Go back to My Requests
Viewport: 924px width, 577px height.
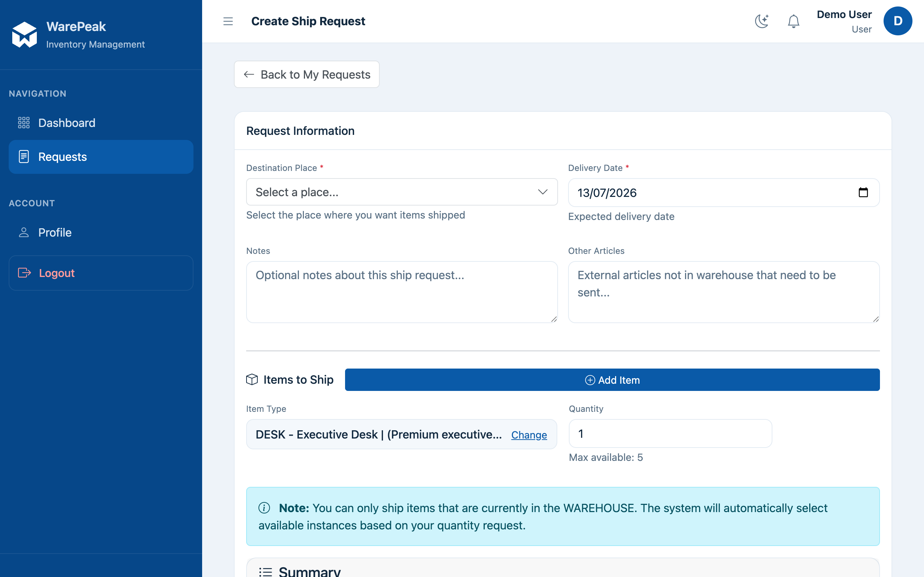coord(306,74)
